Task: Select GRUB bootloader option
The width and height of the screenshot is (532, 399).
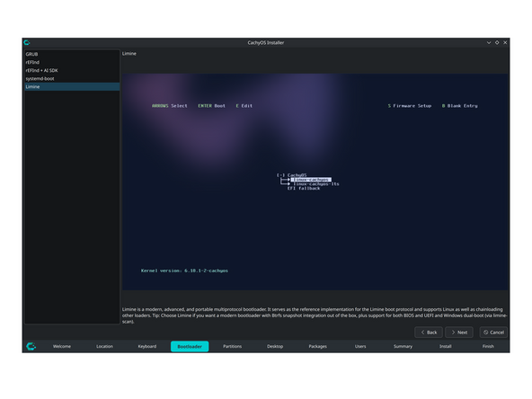Action: point(72,54)
